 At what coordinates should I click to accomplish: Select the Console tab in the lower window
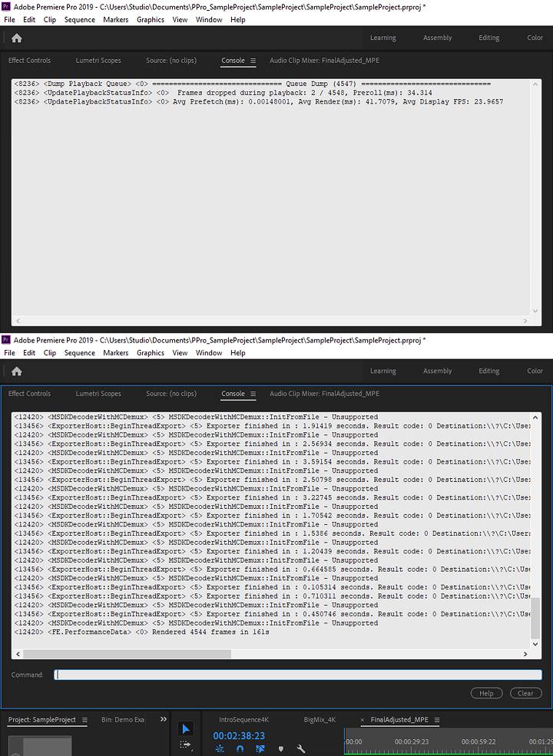(233, 394)
